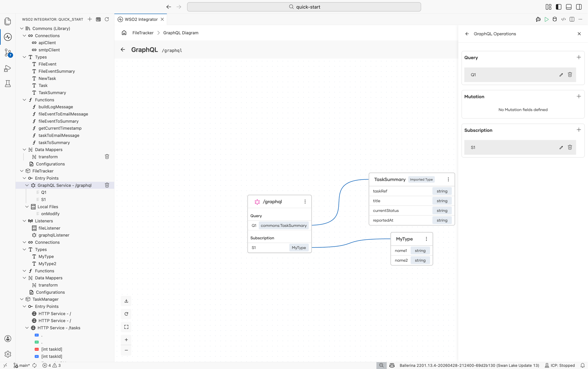
Task: Open the /graphql node options menu
Action: 305,202
